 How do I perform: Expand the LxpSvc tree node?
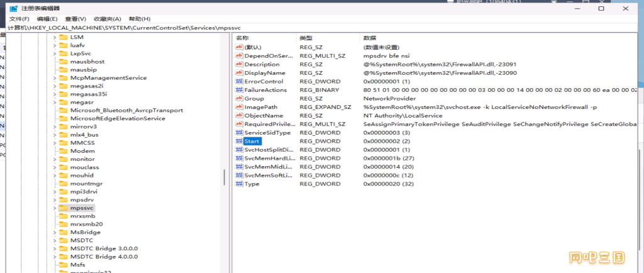(x=54, y=53)
